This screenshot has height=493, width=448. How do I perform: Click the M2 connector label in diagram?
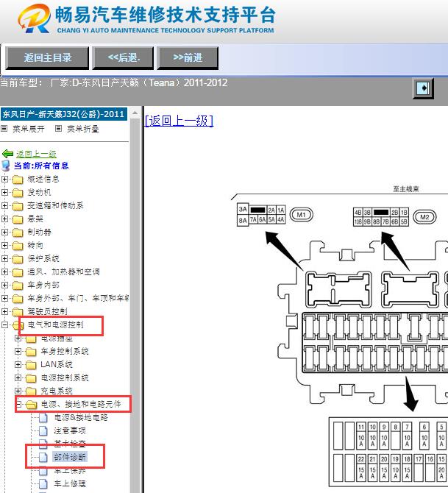424,217
